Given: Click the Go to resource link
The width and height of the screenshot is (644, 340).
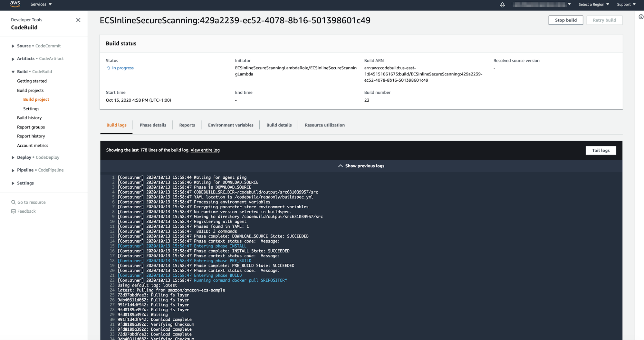Looking at the screenshot, I should pos(32,202).
